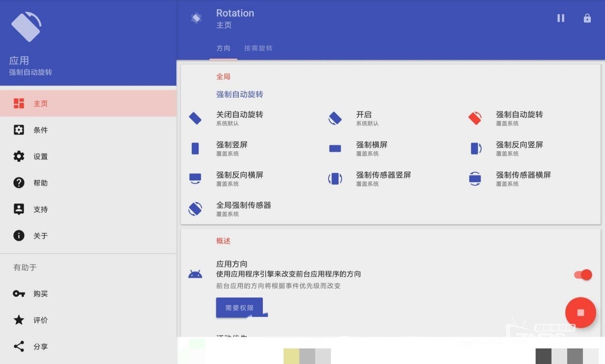The image size is (605, 364).
Task: Select the 强制反向横屏 icon
Action: tap(195, 178)
